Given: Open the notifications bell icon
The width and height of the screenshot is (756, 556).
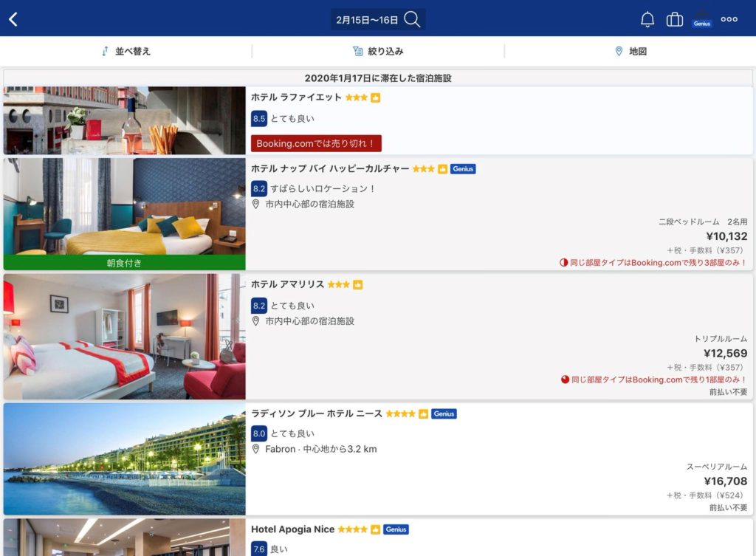Looking at the screenshot, I should (647, 20).
